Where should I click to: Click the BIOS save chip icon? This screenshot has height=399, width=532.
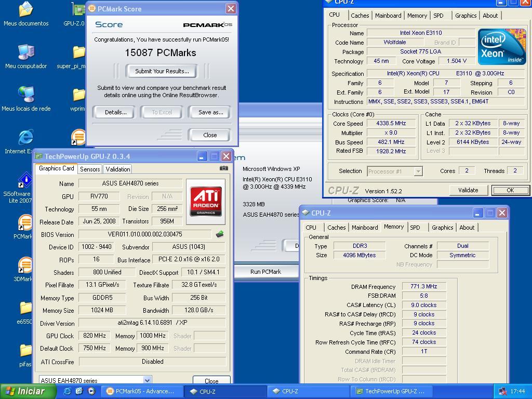tap(220, 234)
